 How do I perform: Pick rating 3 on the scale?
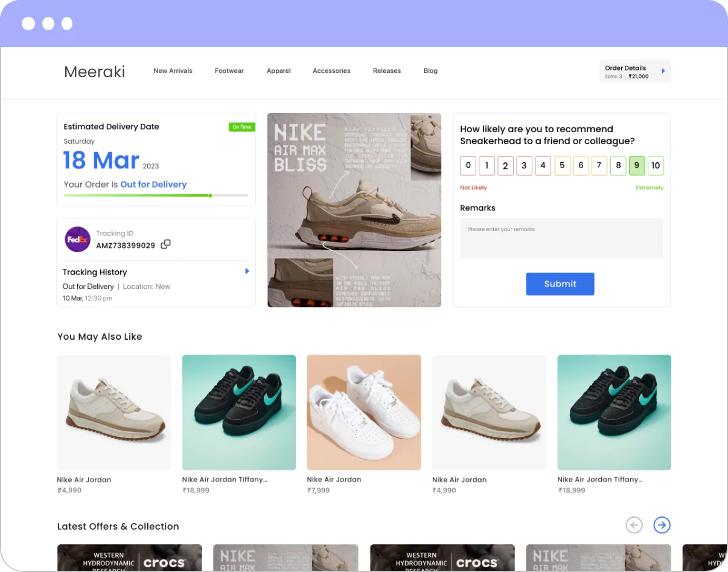(x=525, y=165)
